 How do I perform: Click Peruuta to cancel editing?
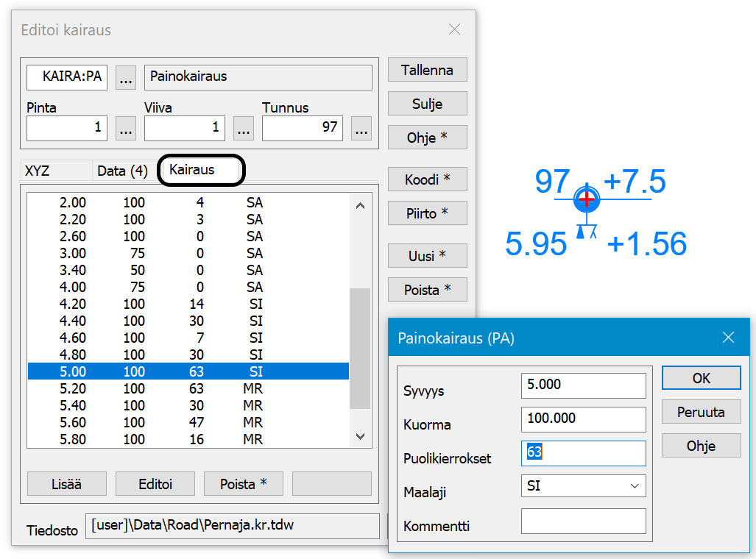(x=701, y=412)
